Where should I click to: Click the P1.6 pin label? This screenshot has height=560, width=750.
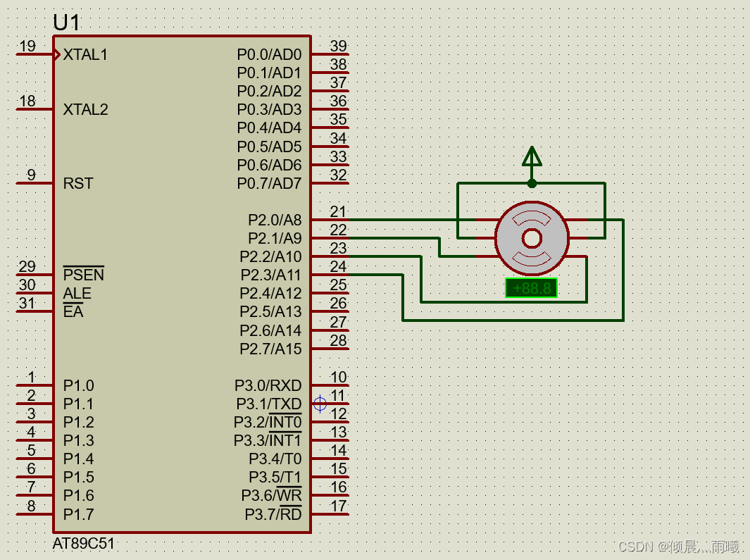pos(78,495)
